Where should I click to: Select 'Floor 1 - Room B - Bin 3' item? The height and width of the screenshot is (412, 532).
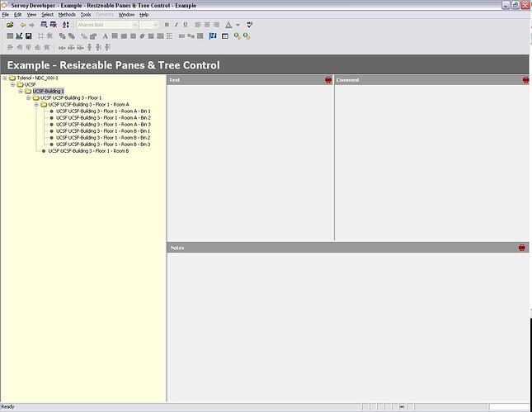pyautogui.click(x=103, y=144)
